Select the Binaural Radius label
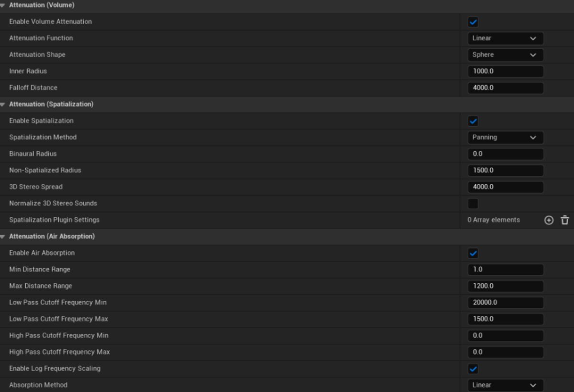The width and height of the screenshot is (574, 392). click(33, 154)
